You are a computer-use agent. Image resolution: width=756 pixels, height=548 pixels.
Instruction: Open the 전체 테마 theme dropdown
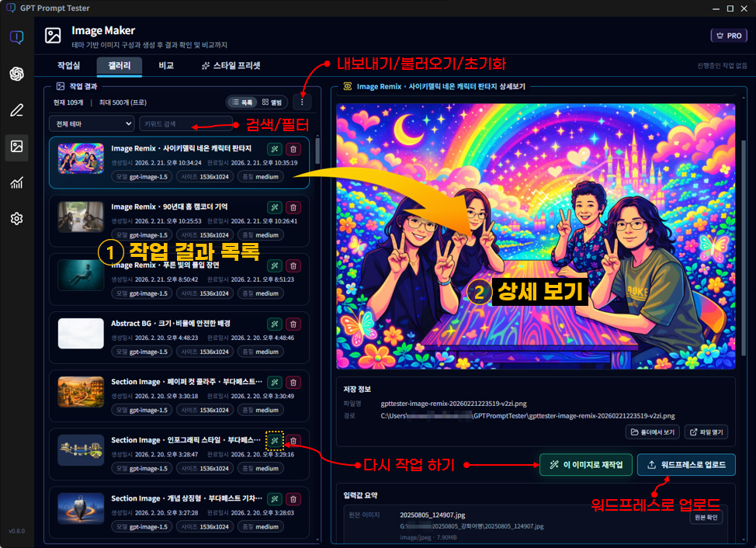pos(91,123)
